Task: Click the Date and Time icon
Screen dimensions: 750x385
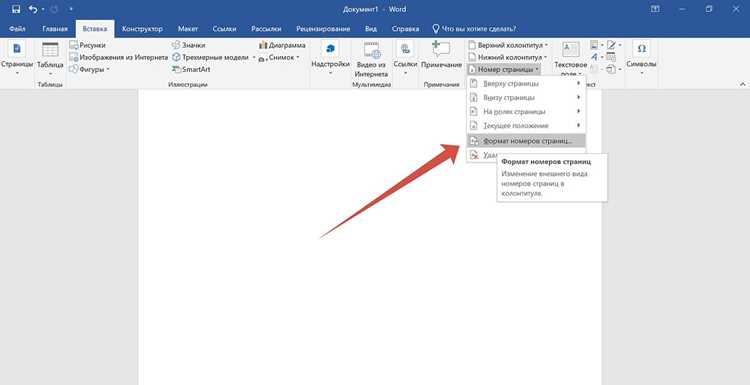Action: (611, 57)
